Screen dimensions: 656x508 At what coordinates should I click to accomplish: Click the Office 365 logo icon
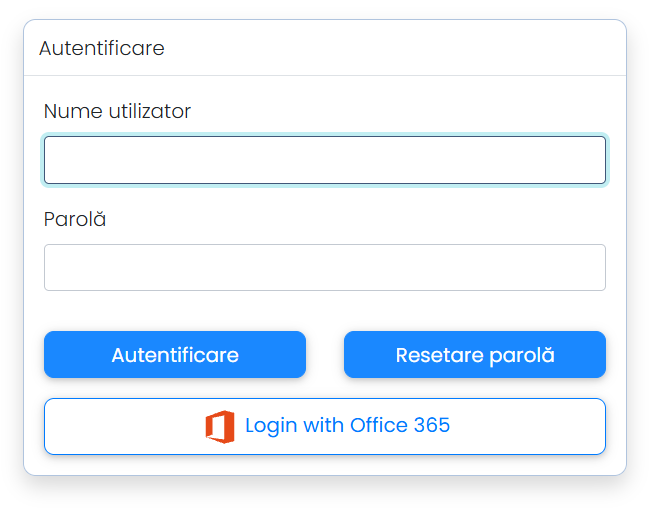coord(220,426)
